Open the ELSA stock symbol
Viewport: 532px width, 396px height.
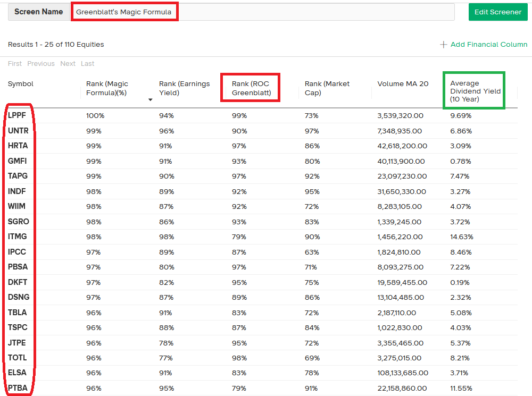click(17, 373)
